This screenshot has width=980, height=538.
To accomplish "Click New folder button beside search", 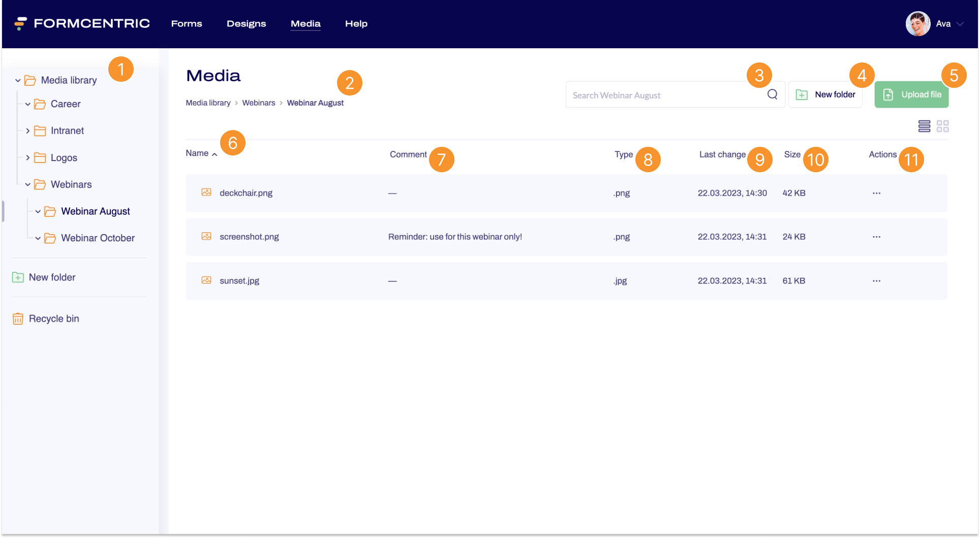I will click(825, 94).
